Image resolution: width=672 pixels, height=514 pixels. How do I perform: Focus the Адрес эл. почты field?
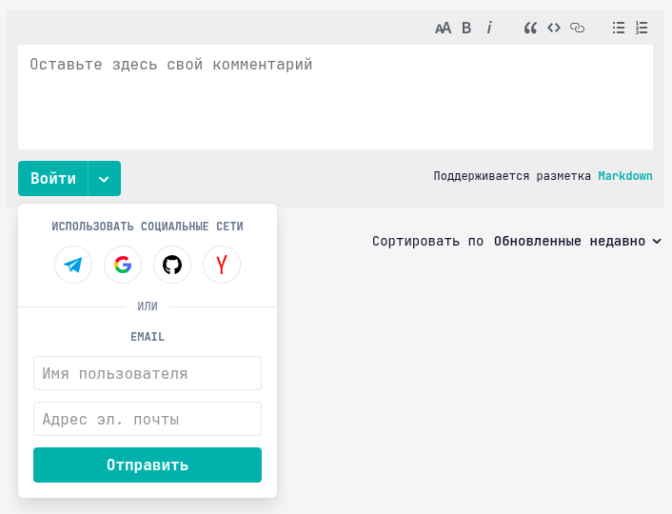147,419
